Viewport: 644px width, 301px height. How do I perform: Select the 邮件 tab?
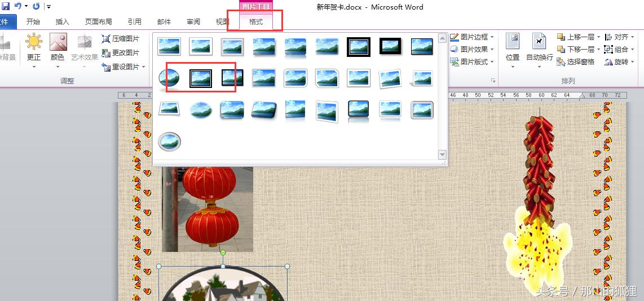[x=164, y=22]
